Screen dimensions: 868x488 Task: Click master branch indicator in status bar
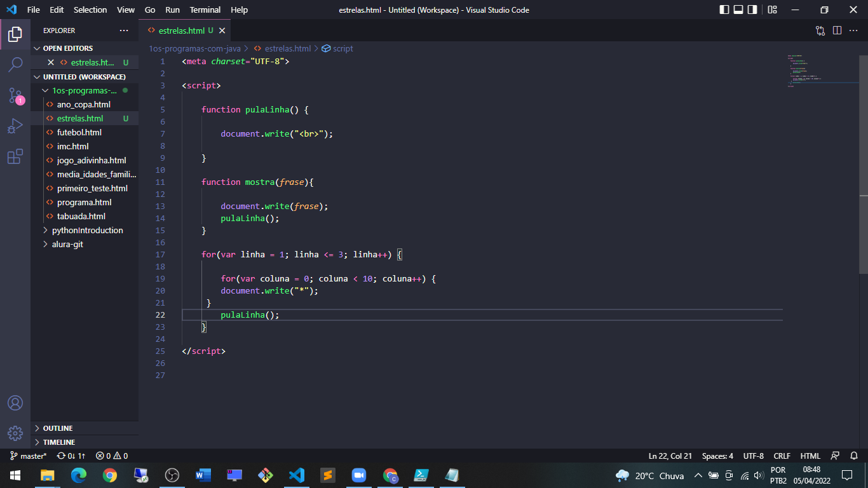point(28,456)
